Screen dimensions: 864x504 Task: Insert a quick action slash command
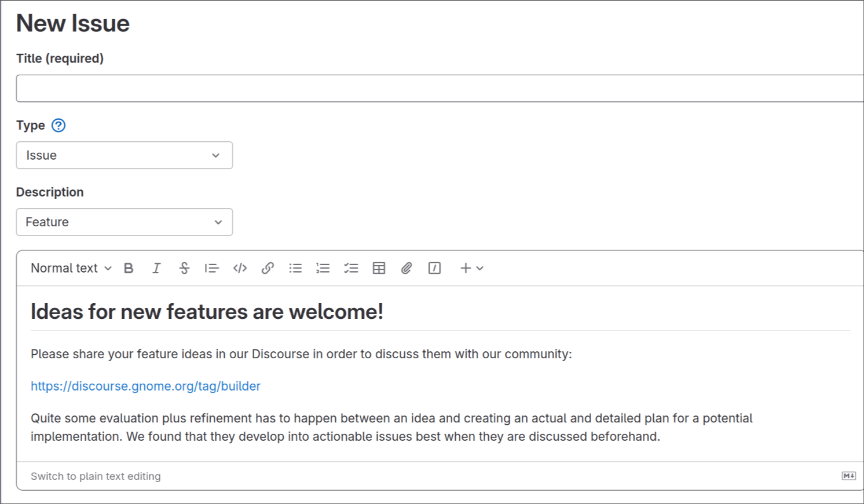pyautogui.click(x=434, y=268)
